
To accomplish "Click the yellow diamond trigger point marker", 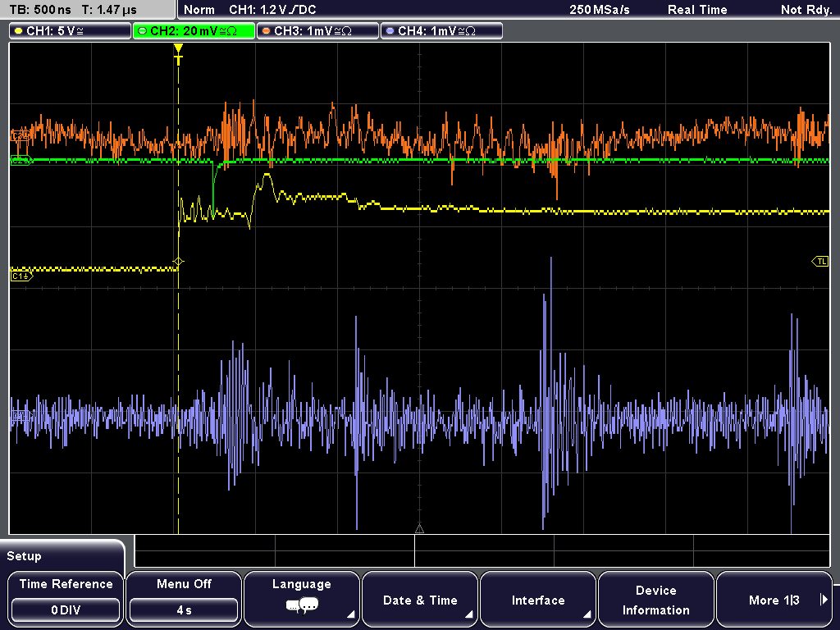I will coord(178,262).
